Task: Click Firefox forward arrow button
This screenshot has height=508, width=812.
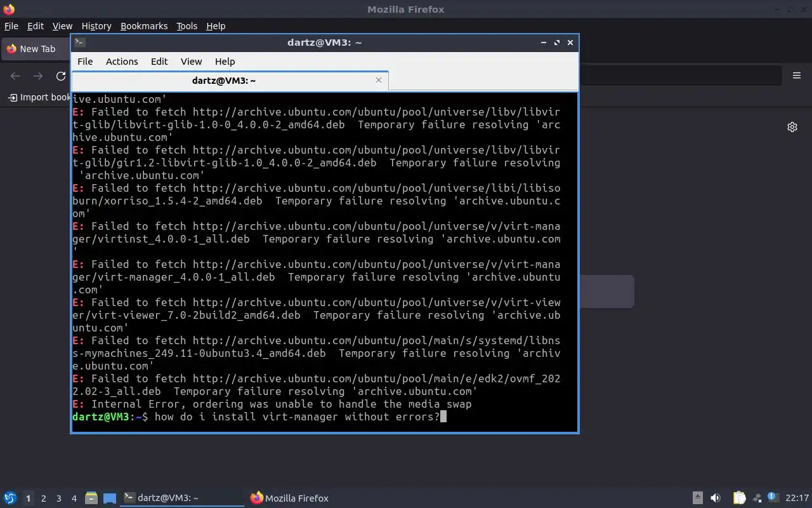Action: tap(38, 76)
